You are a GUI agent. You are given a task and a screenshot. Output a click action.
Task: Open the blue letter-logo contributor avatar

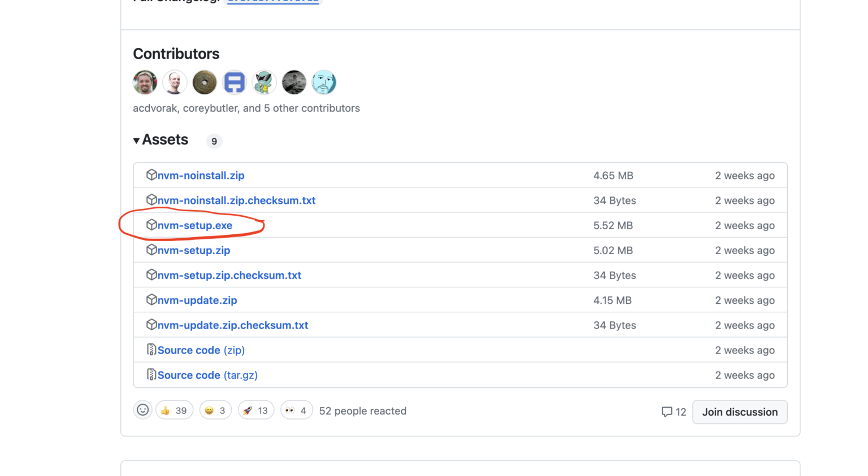235,82
